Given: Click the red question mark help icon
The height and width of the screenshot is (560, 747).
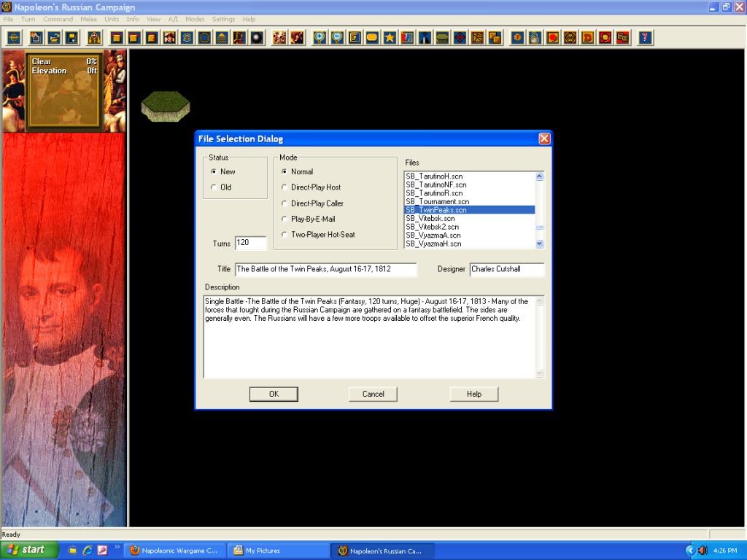Looking at the screenshot, I should [645, 38].
